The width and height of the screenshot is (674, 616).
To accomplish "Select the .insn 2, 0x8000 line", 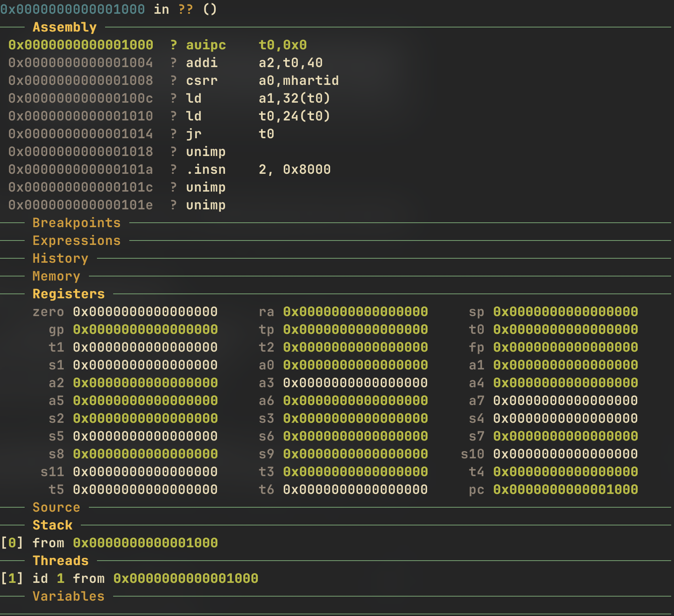I will click(x=258, y=169).
